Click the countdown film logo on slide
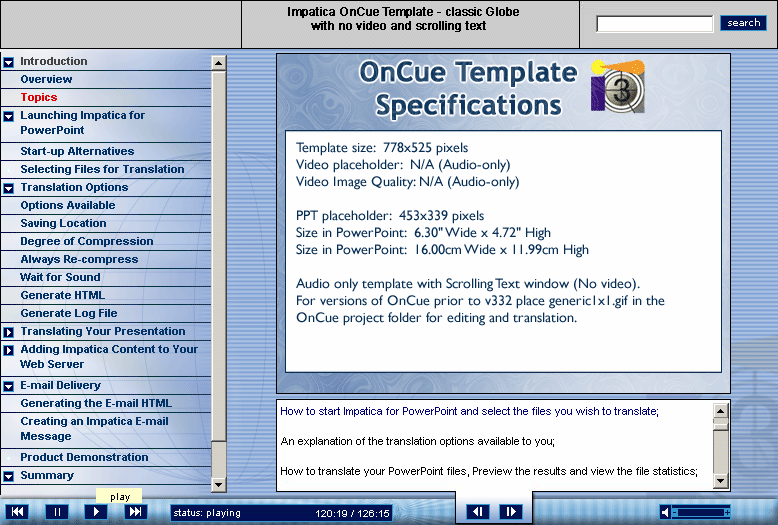The height and width of the screenshot is (525, 778). pos(618,87)
